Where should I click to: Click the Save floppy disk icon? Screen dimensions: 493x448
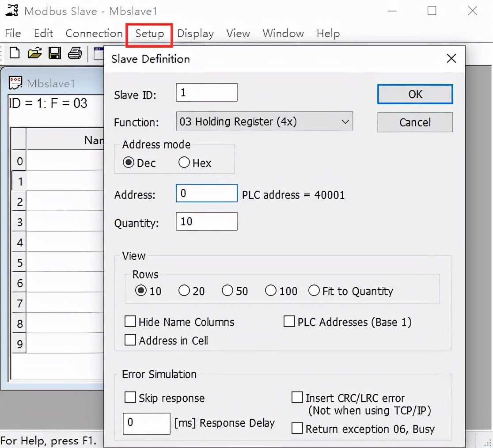[x=55, y=53]
